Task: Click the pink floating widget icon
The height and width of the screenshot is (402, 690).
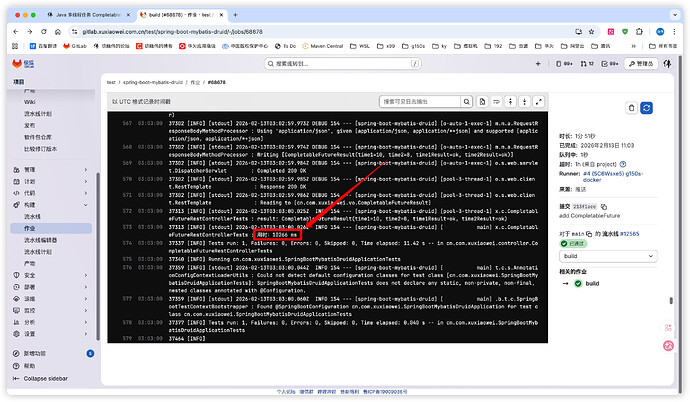Action: coord(668,346)
